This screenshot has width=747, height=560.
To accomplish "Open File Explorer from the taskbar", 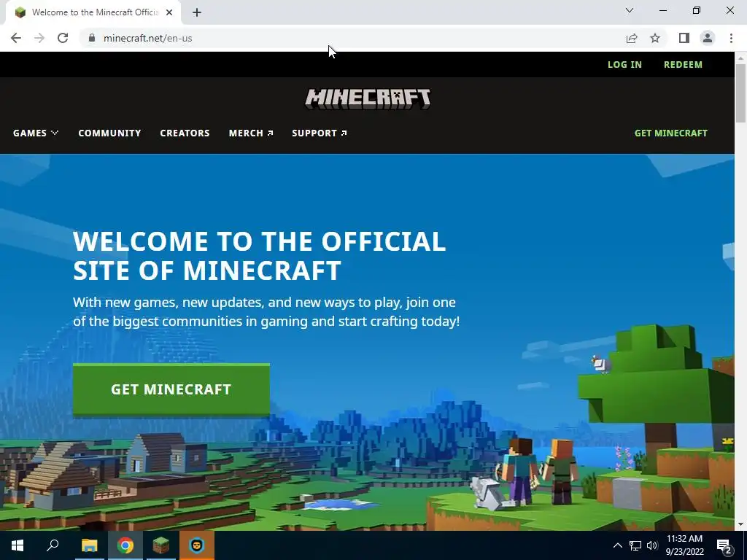I will (89, 545).
